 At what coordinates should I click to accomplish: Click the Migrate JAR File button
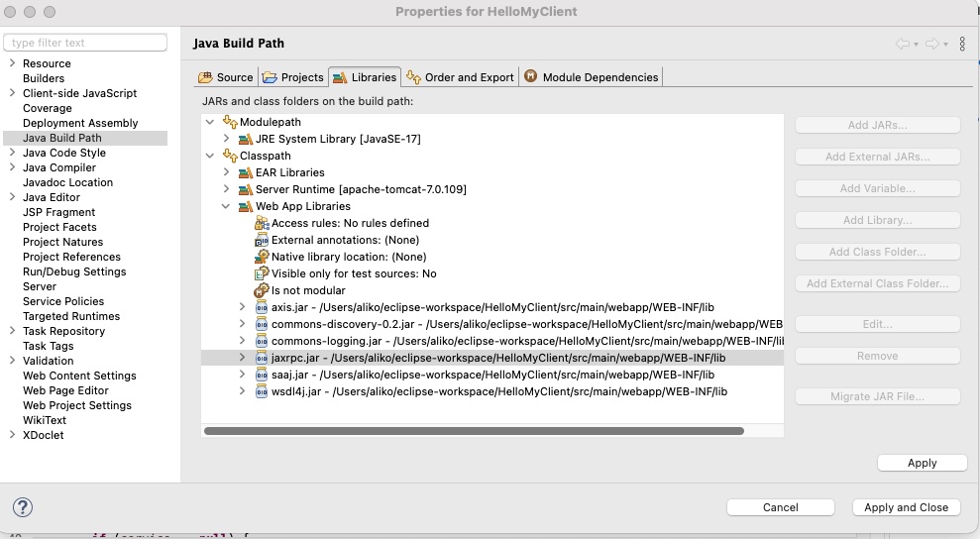coord(878,396)
